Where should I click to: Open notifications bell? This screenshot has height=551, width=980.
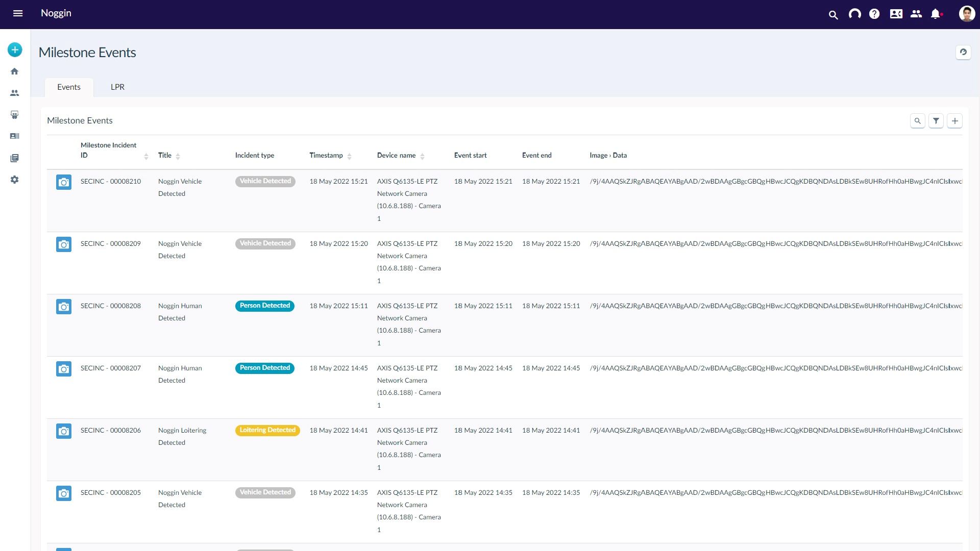(x=936, y=14)
